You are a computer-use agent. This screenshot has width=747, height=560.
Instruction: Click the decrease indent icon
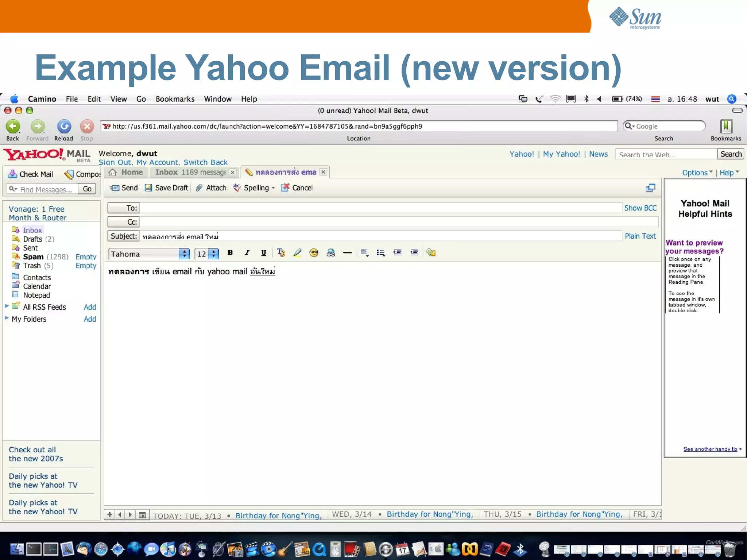pos(397,252)
